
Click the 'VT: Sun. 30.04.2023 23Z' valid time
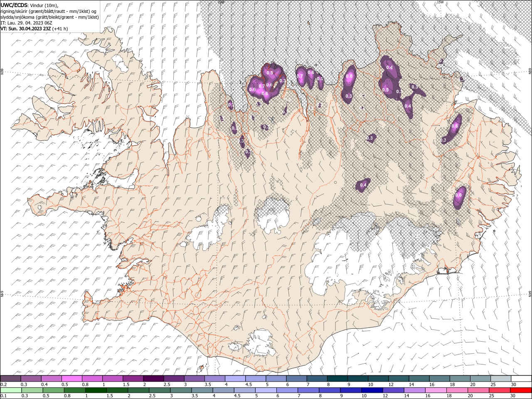(26, 29)
